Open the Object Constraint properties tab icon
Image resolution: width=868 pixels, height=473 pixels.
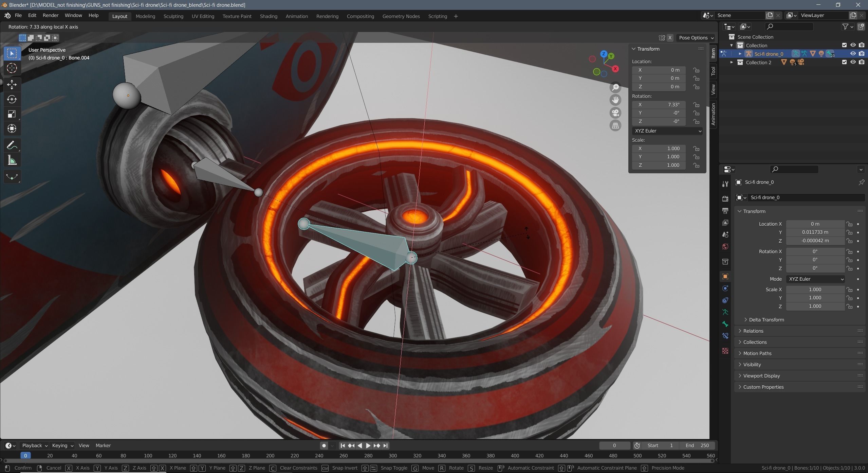[x=725, y=300]
